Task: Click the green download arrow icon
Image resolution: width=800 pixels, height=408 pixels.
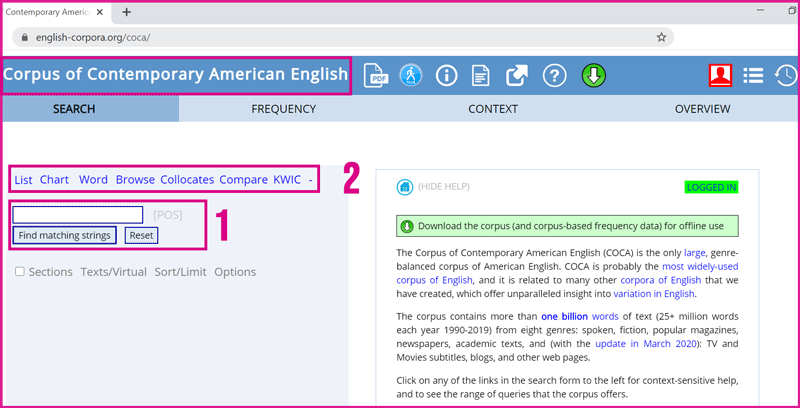Action: (x=593, y=76)
